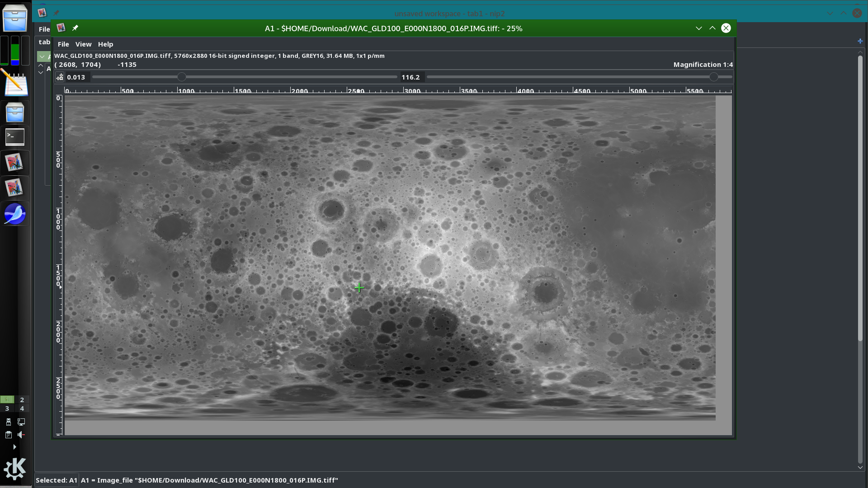Click the horizontal ruler above the image
The width and height of the screenshot is (868, 488).
click(398, 91)
